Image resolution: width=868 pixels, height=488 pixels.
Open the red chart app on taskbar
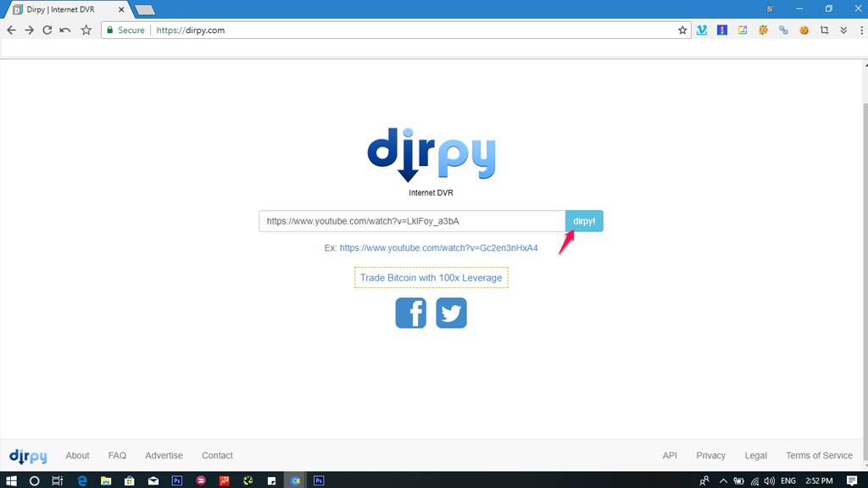coord(224,480)
